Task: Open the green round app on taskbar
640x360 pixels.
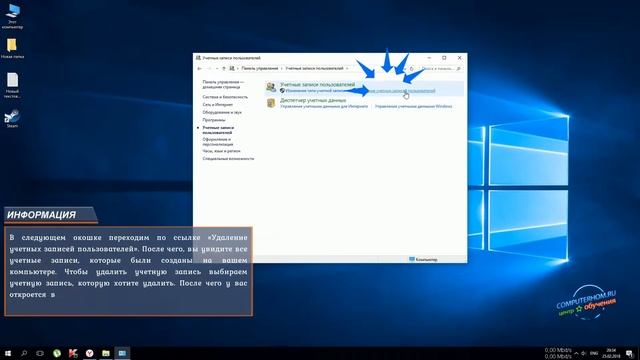Action: (57, 353)
